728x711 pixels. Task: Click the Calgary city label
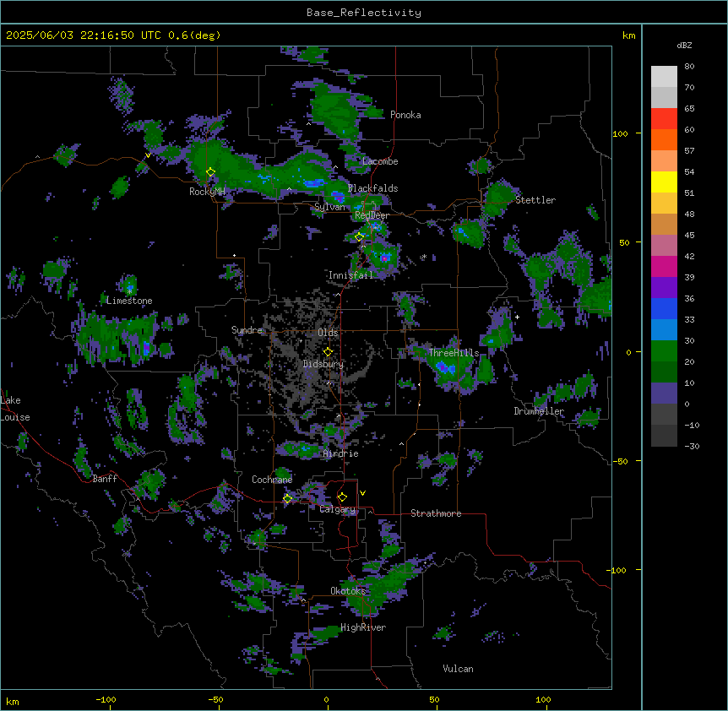coord(338,509)
